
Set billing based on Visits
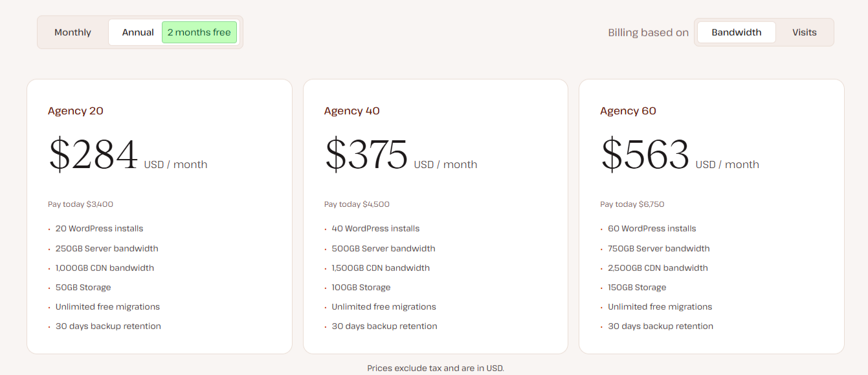pyautogui.click(x=804, y=32)
